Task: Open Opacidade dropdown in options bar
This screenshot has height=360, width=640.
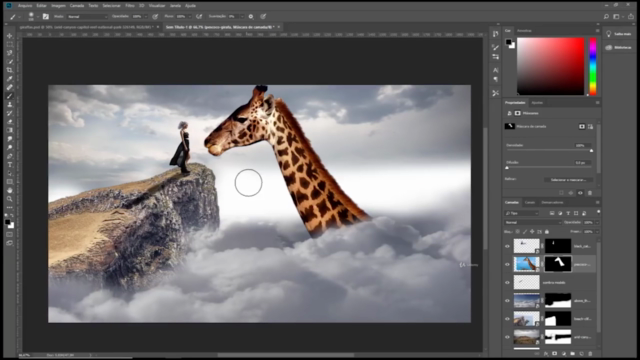Action: tap(146, 17)
